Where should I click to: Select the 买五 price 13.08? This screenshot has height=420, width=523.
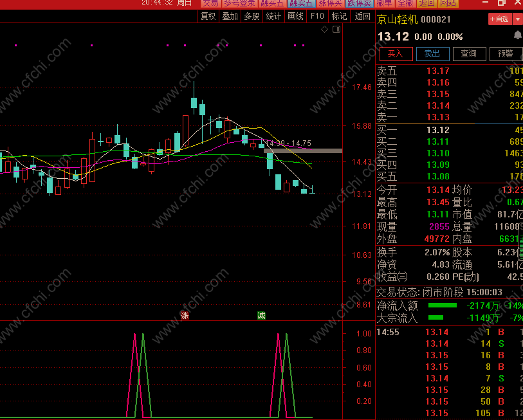coord(438,176)
